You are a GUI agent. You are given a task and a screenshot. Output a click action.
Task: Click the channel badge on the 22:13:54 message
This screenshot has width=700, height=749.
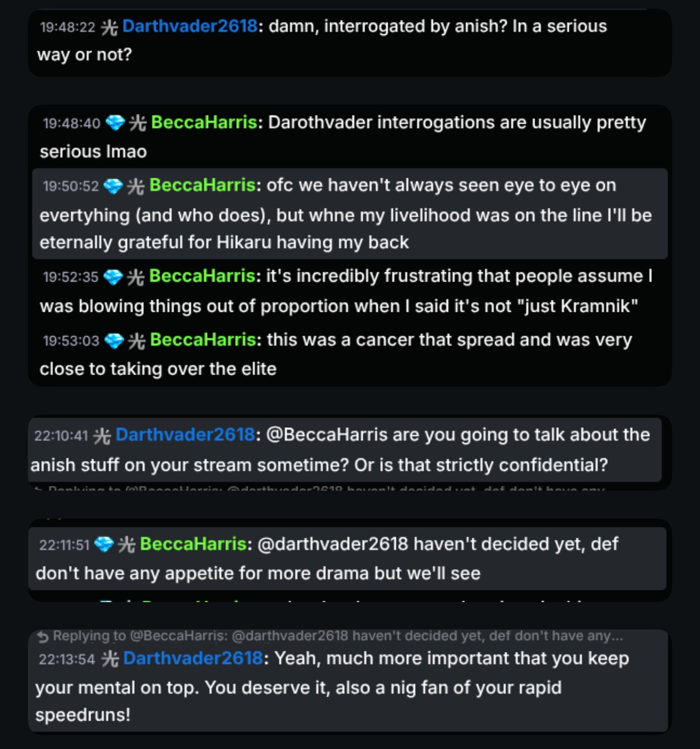click(x=110, y=658)
